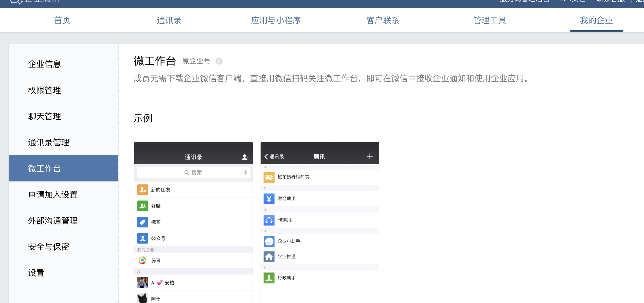Viewport: 644px width, 303px height.
Task: Switch to the 通讯录 top tab
Action: coord(169,20)
